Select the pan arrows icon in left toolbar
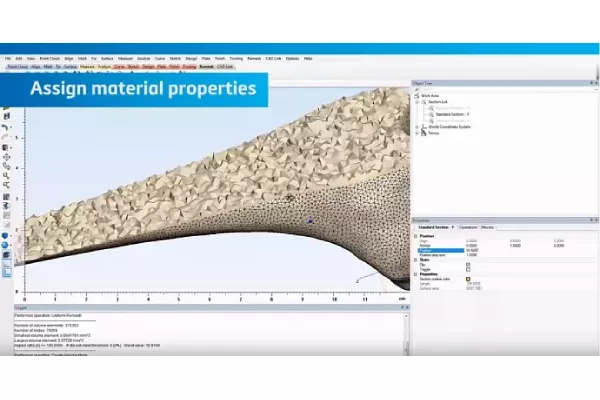Screen dimensions: 600x400 [x=5, y=155]
